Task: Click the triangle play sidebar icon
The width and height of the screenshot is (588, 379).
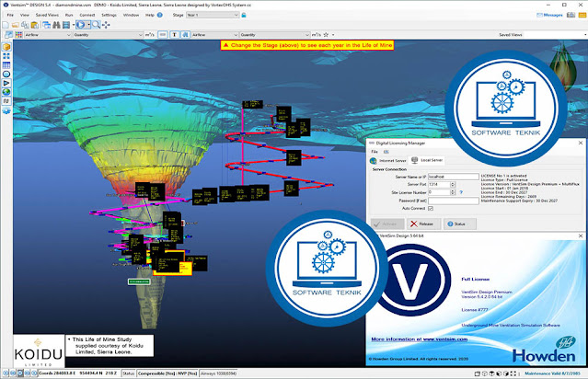Action: pyautogui.click(x=6, y=83)
